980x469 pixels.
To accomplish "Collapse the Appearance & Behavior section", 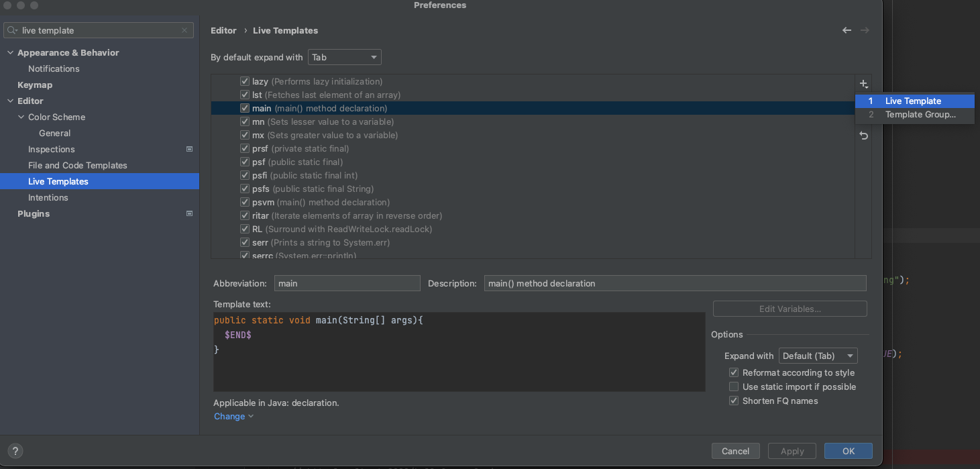I will [x=10, y=52].
